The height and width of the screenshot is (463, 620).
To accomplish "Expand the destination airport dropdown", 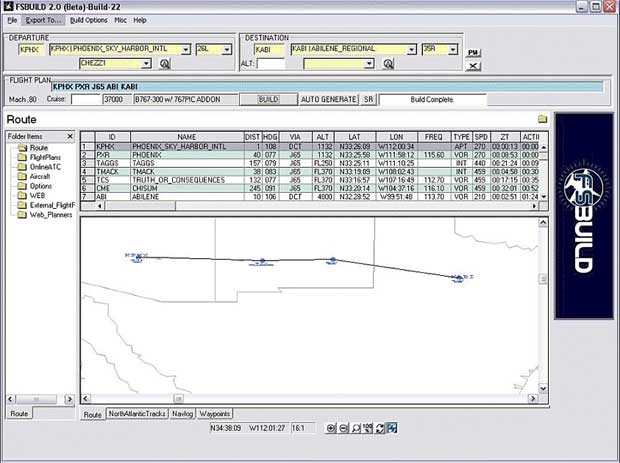I will pos(411,49).
